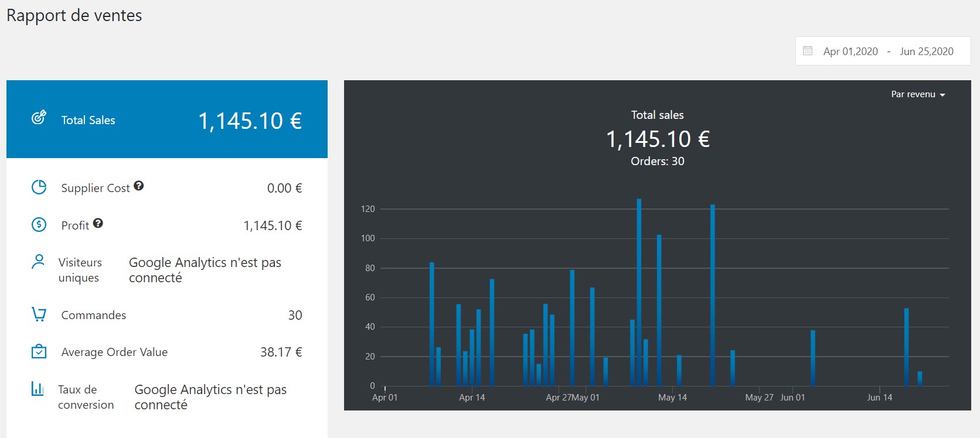
Task: Click the Commandes label
Action: pos(94,315)
